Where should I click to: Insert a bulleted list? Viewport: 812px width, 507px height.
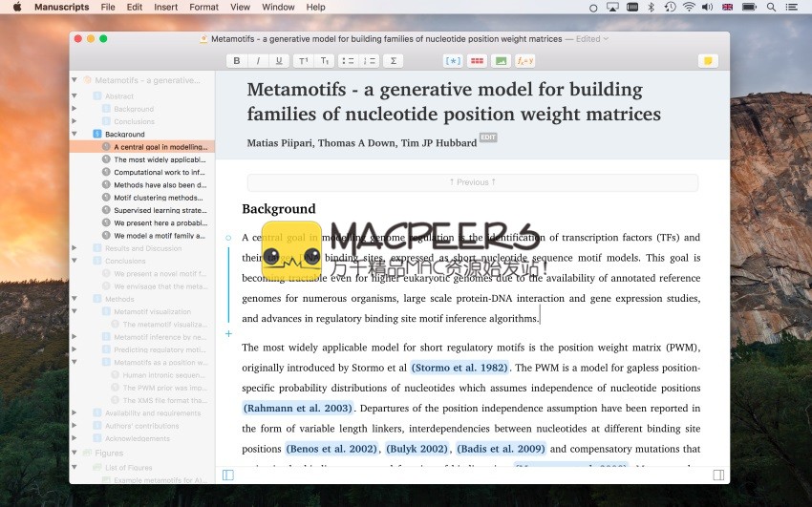(348, 60)
